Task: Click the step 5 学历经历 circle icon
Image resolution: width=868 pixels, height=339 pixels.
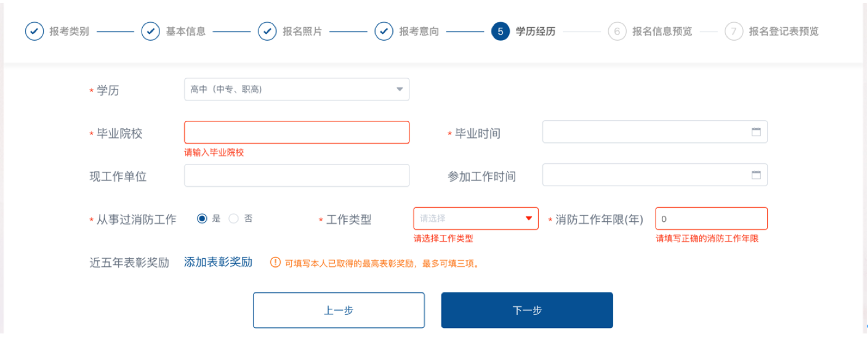Action: [x=500, y=31]
